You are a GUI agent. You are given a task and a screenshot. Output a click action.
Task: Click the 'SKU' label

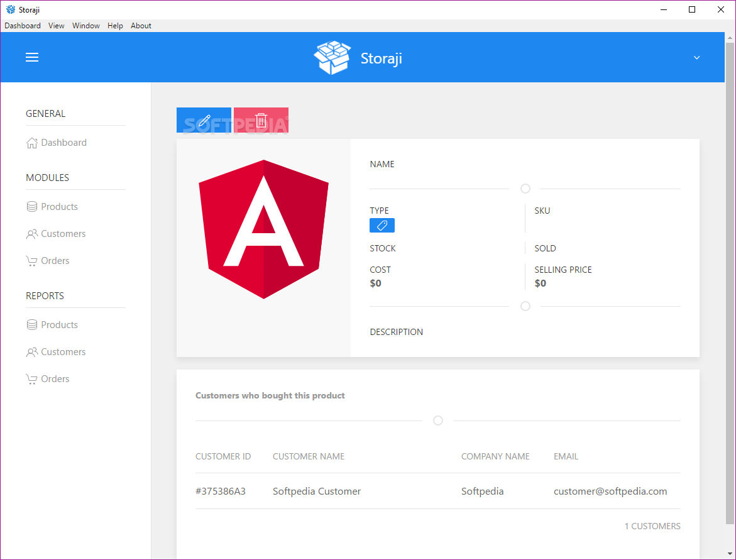[x=542, y=211]
